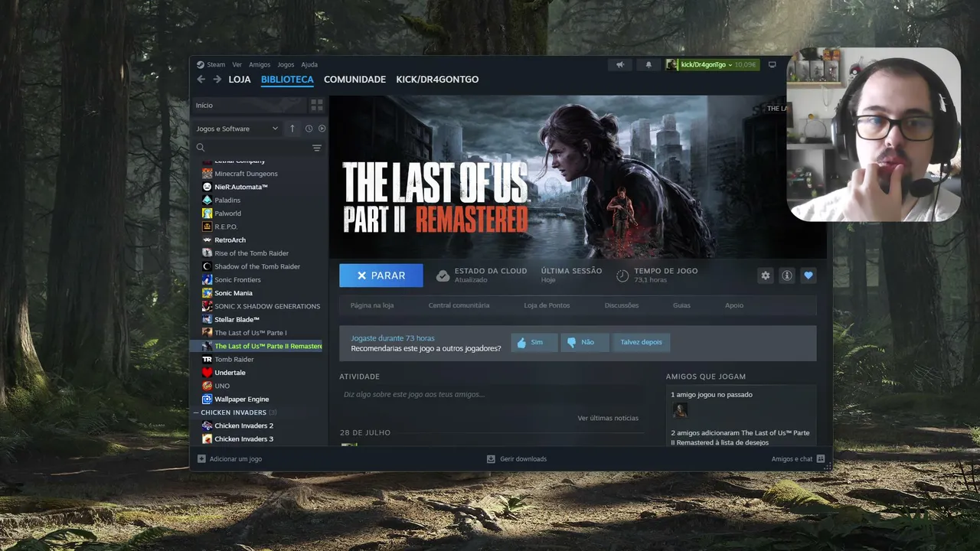Open the Ajuda menu

pyautogui.click(x=309, y=65)
